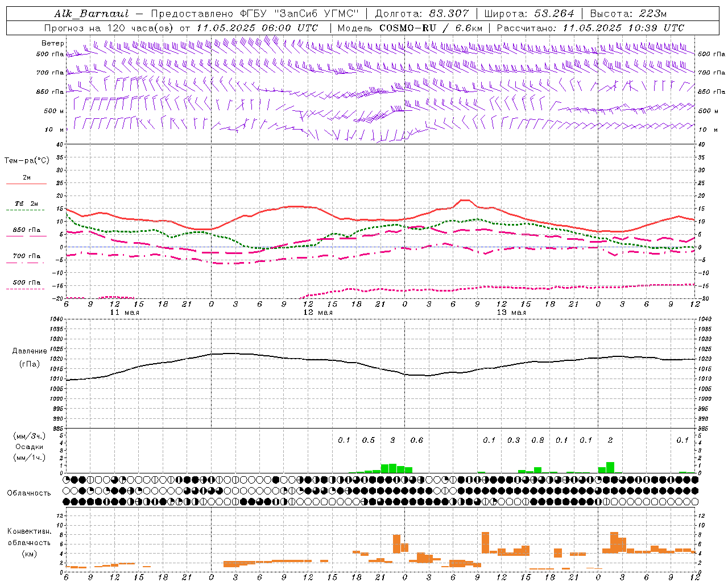Select the text Предоставлено ФГБУ "ЗапСиб УГМС"
The height and width of the screenshot is (582, 728).
[x=255, y=14]
